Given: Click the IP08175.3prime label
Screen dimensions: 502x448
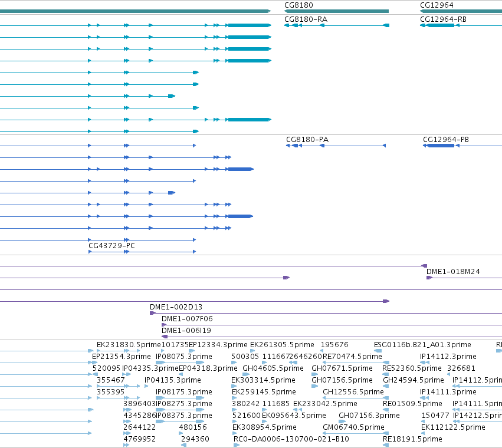Looking at the screenshot, I should point(184,393).
